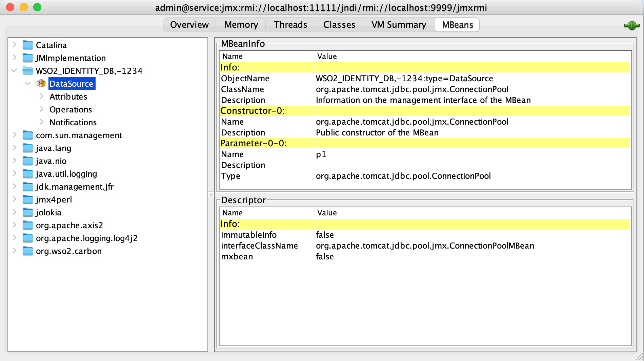This screenshot has height=361, width=644.
Task: Click the WSO2_IDENTITY_DB open folder icon
Action: pyautogui.click(x=27, y=71)
